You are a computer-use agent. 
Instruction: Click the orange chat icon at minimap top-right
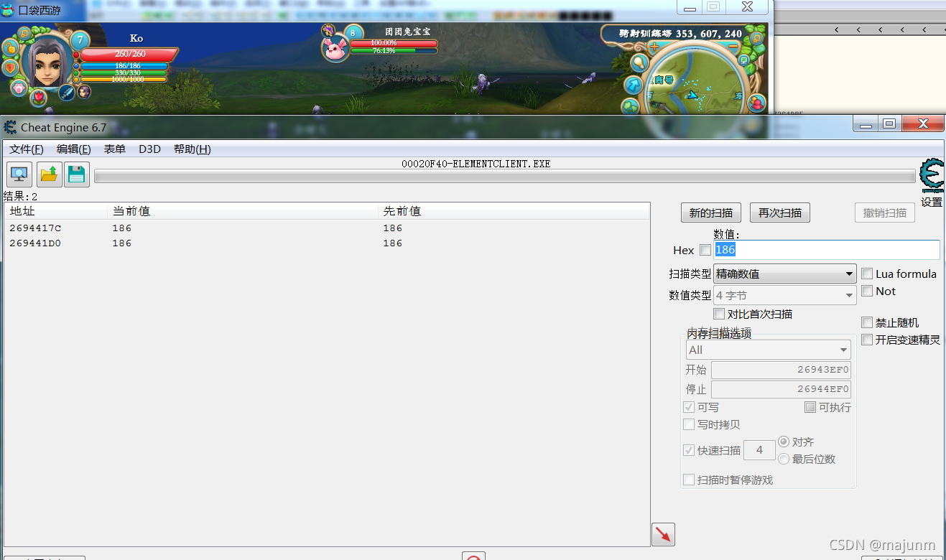pyautogui.click(x=756, y=37)
